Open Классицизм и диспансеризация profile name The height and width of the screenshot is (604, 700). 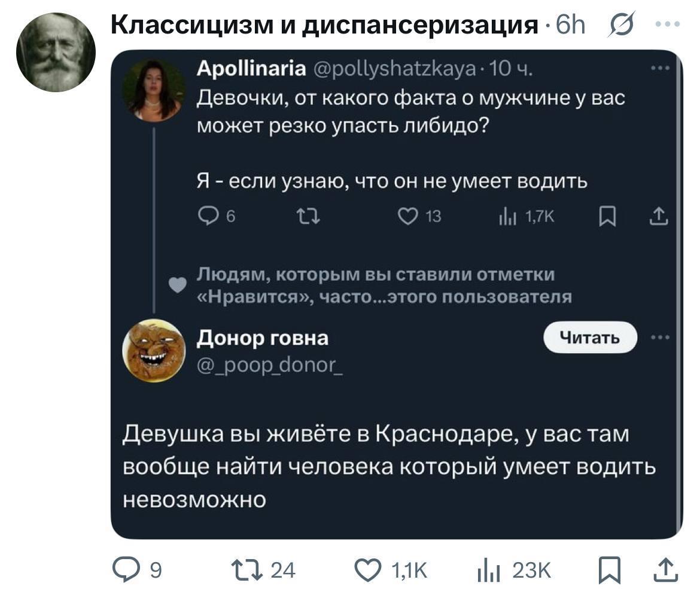coord(325,25)
